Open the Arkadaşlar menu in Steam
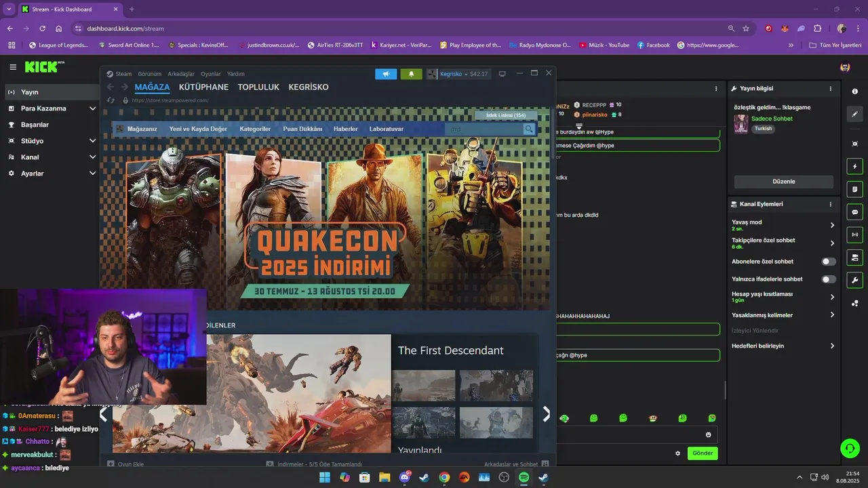 [181, 74]
